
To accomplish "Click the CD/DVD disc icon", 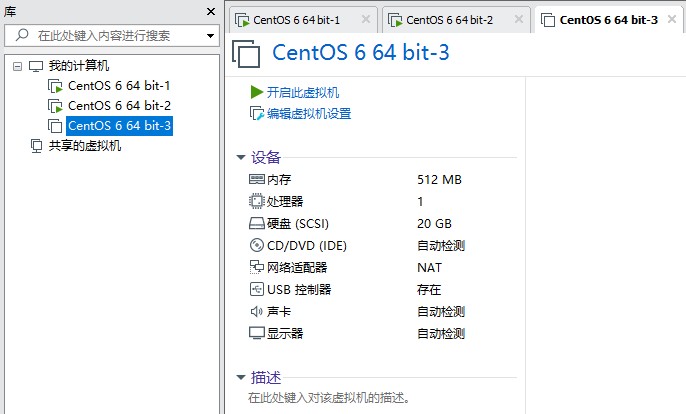I will coord(257,245).
